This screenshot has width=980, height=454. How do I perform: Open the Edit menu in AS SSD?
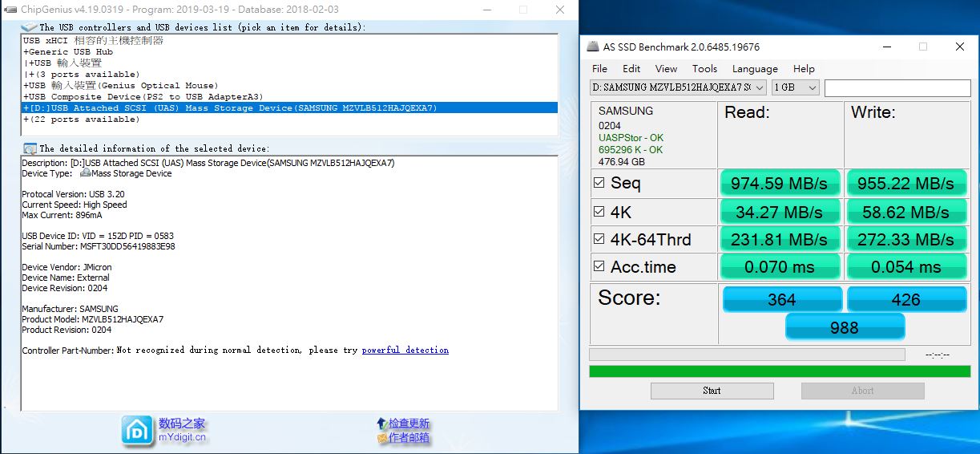631,68
